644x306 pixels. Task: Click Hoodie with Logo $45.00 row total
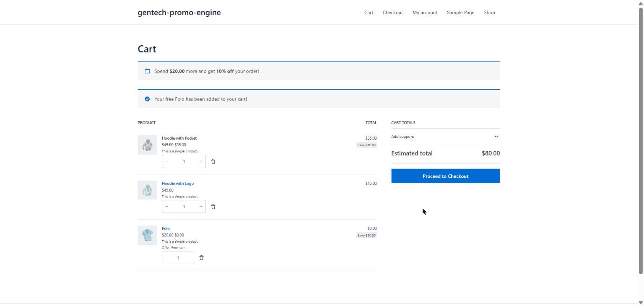[x=371, y=184]
